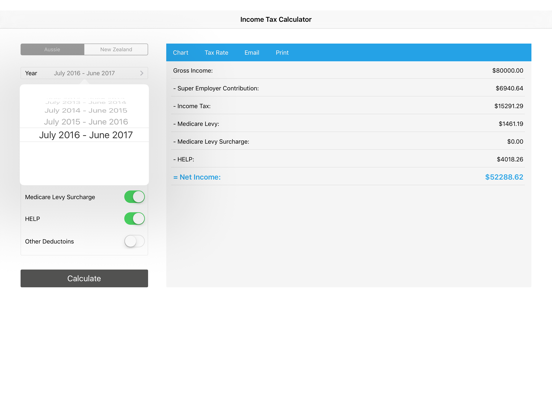The height and width of the screenshot is (414, 552).
Task: Click the Income Tax label
Action: pos(192,106)
